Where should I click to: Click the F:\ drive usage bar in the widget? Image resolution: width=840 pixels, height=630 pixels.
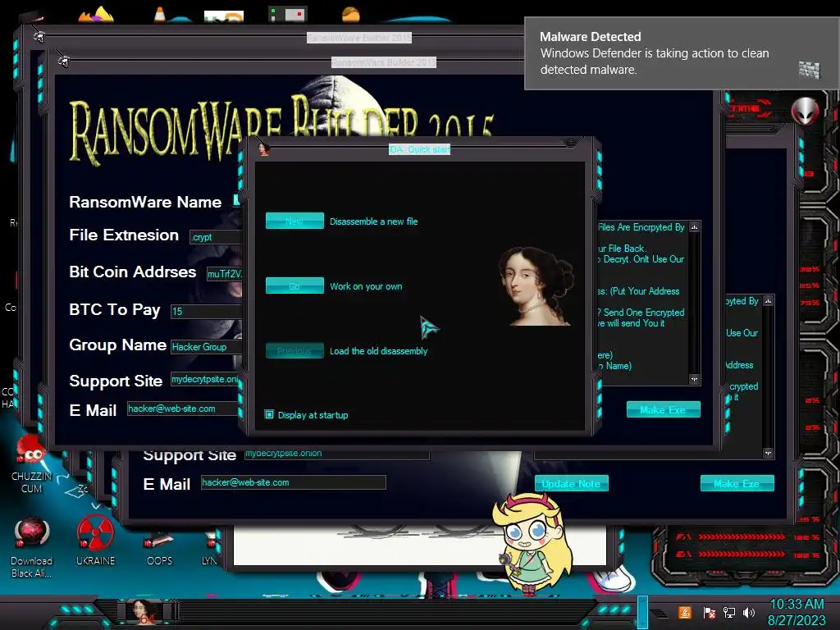coord(742,536)
